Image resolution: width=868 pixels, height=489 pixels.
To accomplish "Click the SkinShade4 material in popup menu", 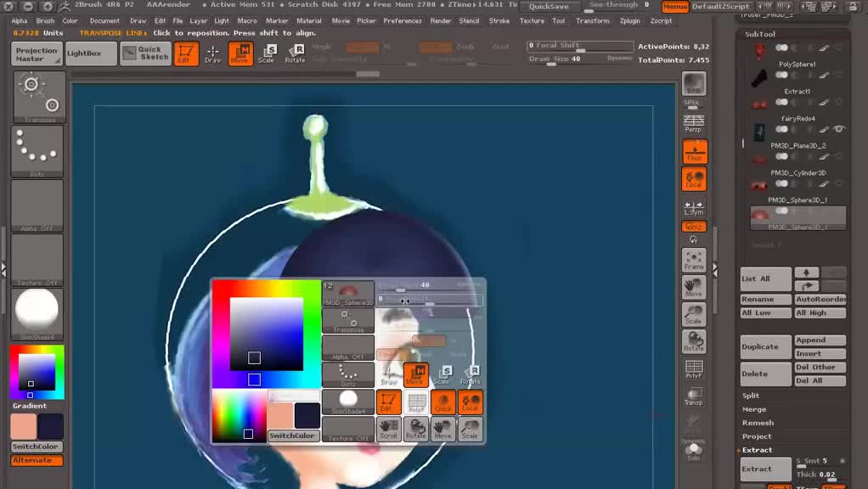I will [348, 402].
